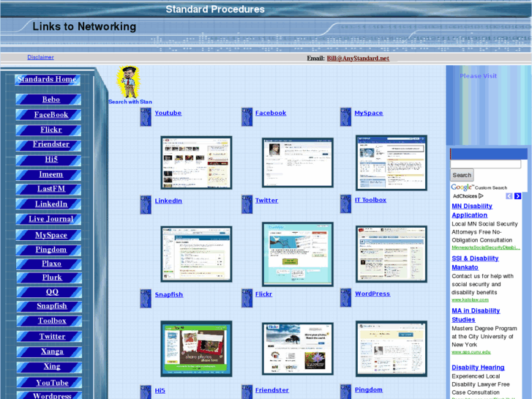This screenshot has height=399, width=532.
Task: Select MySpace in sidebar menu
Action: (x=48, y=235)
